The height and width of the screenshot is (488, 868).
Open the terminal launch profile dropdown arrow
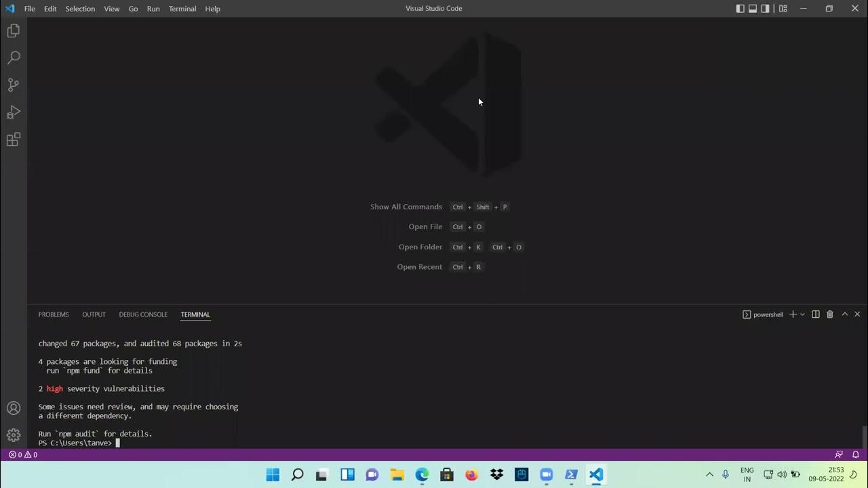click(802, 314)
